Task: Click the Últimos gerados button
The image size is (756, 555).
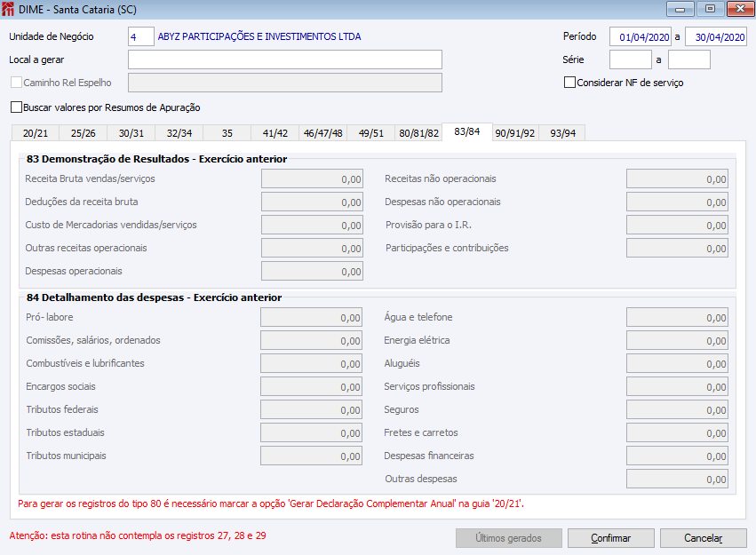Action: pos(509,538)
